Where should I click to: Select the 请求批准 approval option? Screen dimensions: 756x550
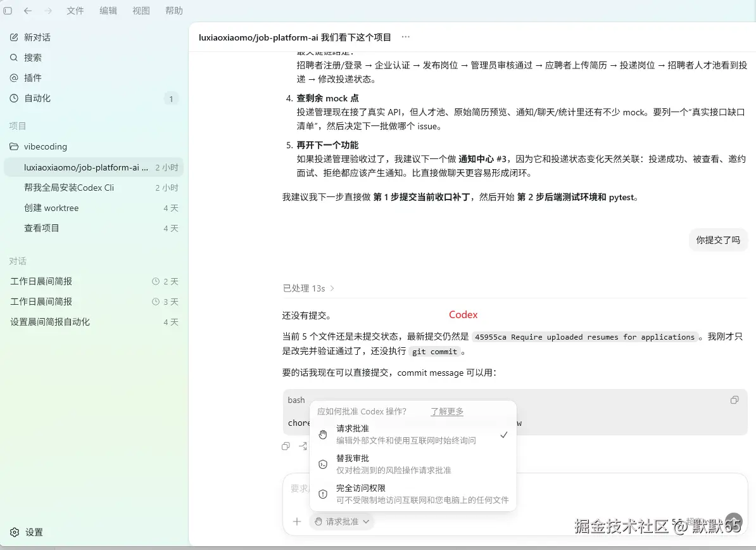pyautogui.click(x=413, y=434)
